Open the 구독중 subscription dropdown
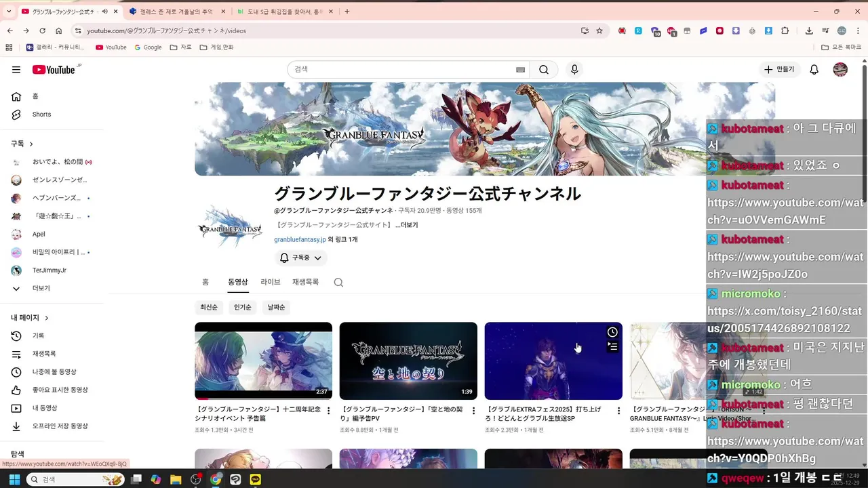Screen dimensions: 868x488 pyautogui.click(x=300, y=258)
